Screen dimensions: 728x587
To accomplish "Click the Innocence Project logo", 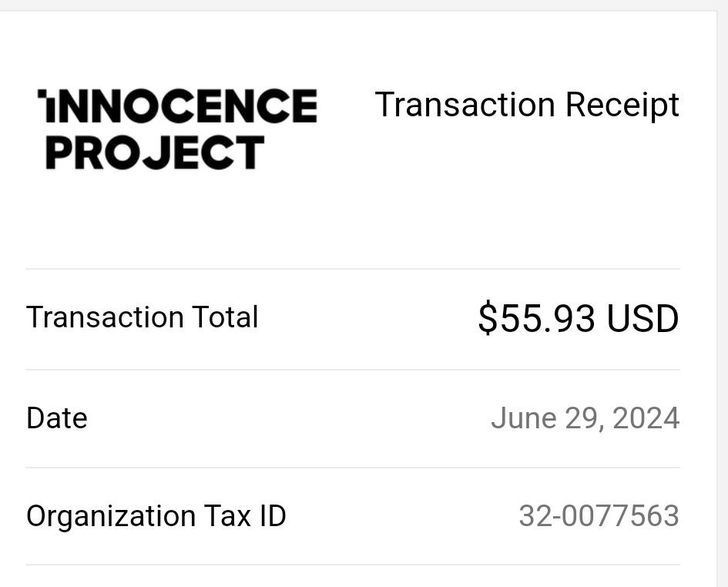I will (x=177, y=129).
